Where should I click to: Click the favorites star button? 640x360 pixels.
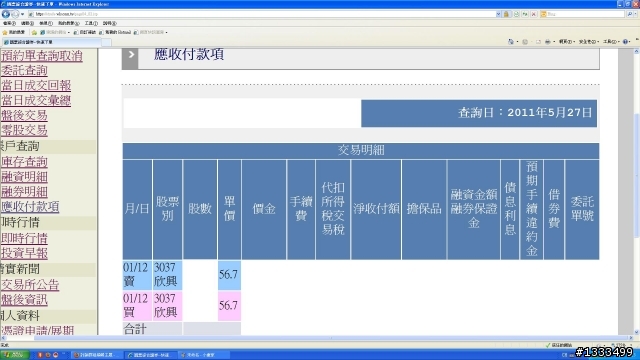pyautogui.click(x=14, y=32)
